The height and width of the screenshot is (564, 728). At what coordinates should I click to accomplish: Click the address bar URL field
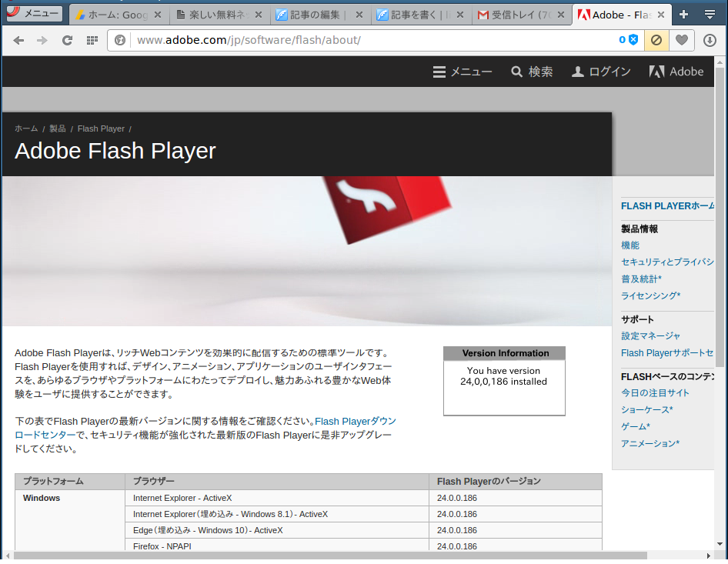372,40
